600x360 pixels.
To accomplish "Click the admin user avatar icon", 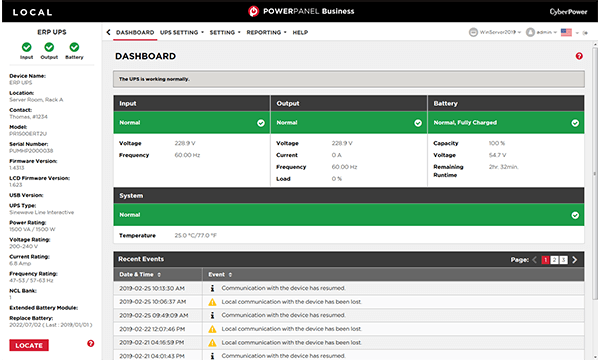I will (530, 32).
